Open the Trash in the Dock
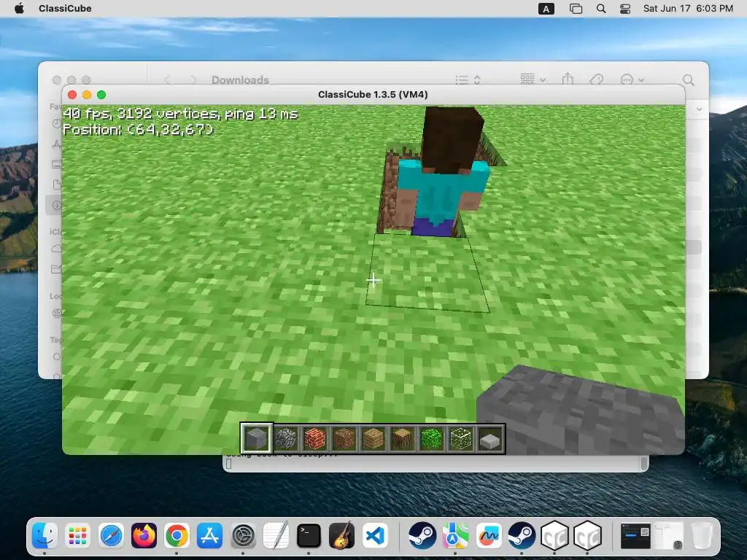747x560 pixels. [x=702, y=536]
